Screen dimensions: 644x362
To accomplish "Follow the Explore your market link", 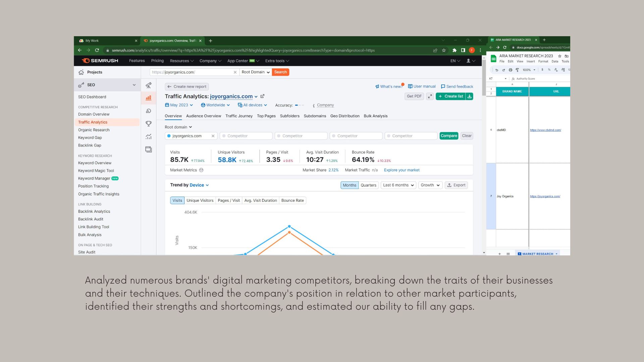I will [401, 170].
